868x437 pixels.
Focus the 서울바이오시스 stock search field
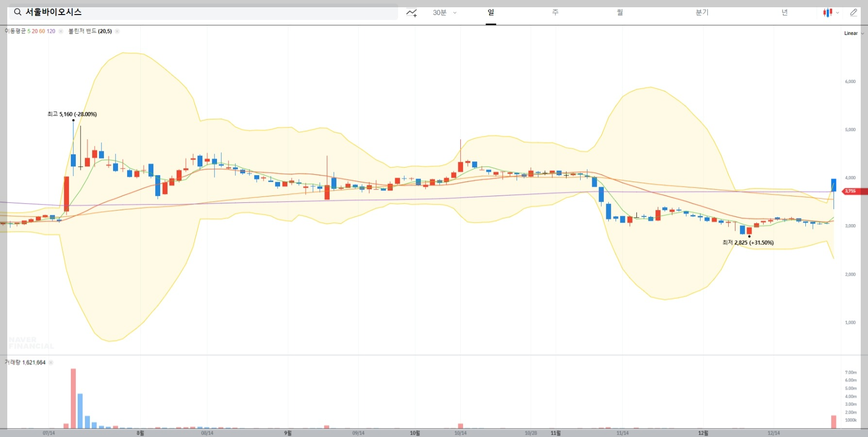pyautogui.click(x=203, y=12)
